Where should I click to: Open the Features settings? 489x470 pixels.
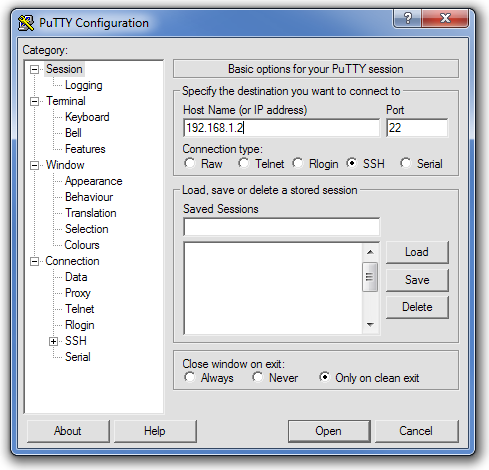click(85, 149)
